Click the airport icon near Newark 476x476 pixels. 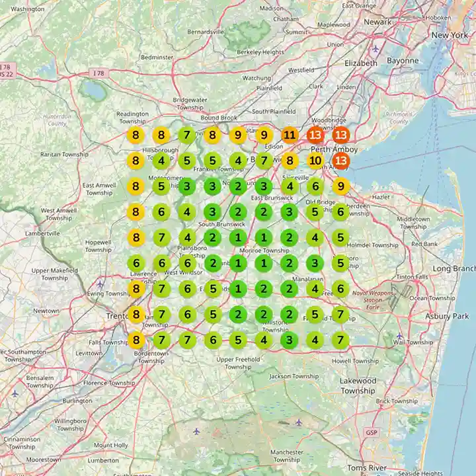pos(376,49)
